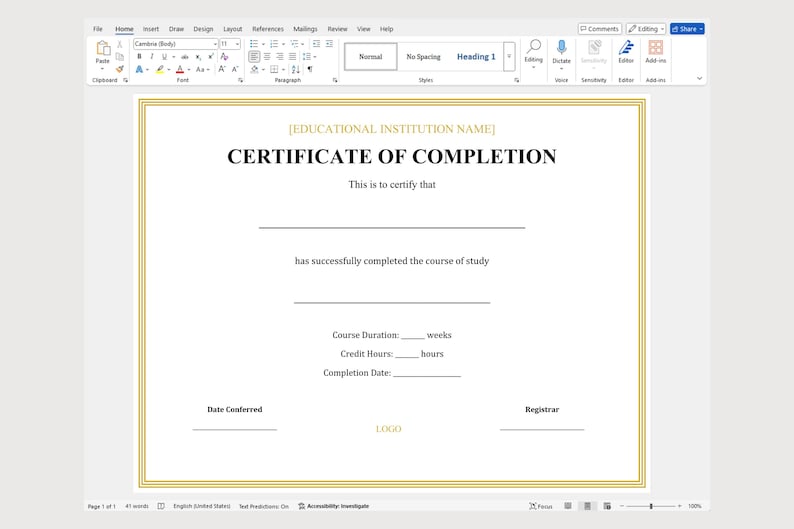Screen dimensions: 794x529
Task: Switch to the Insert tab
Action: (x=151, y=29)
